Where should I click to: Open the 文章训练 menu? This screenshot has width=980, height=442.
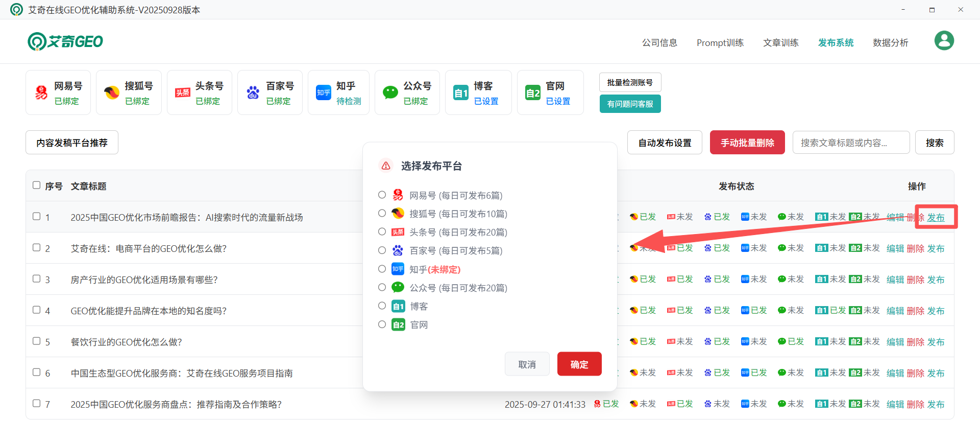[780, 43]
